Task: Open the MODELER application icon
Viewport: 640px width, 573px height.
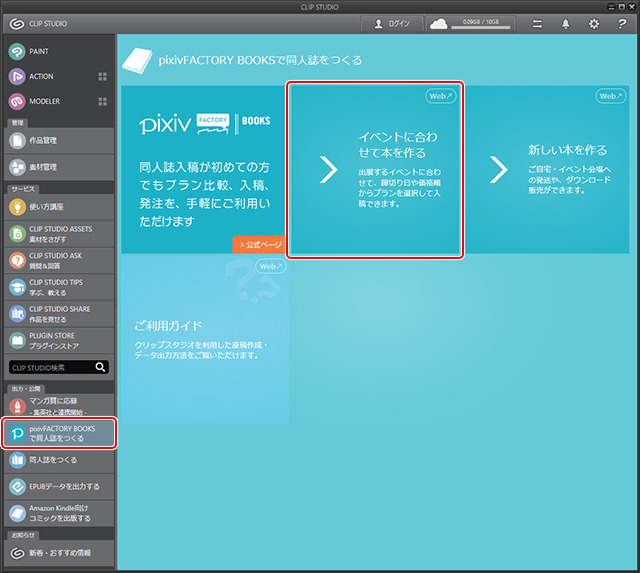Action: pyautogui.click(x=17, y=102)
